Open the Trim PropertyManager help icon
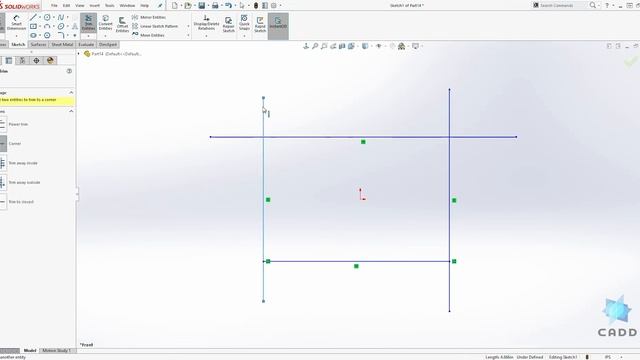Image resolution: width=640 pixels, height=360 pixels. (x=69, y=71)
